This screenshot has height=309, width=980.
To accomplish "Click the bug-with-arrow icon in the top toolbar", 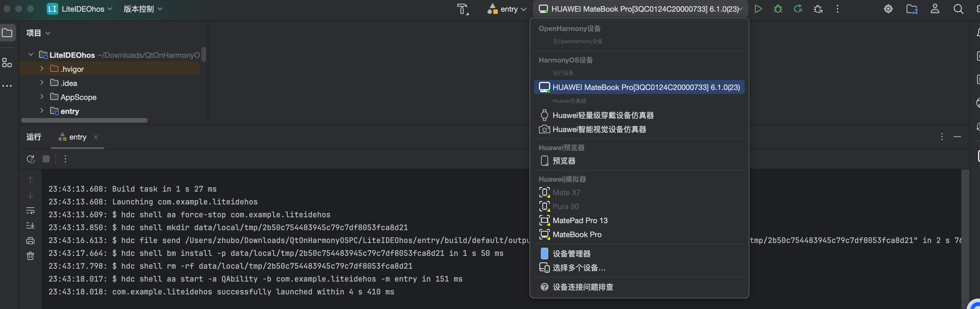I will (818, 9).
